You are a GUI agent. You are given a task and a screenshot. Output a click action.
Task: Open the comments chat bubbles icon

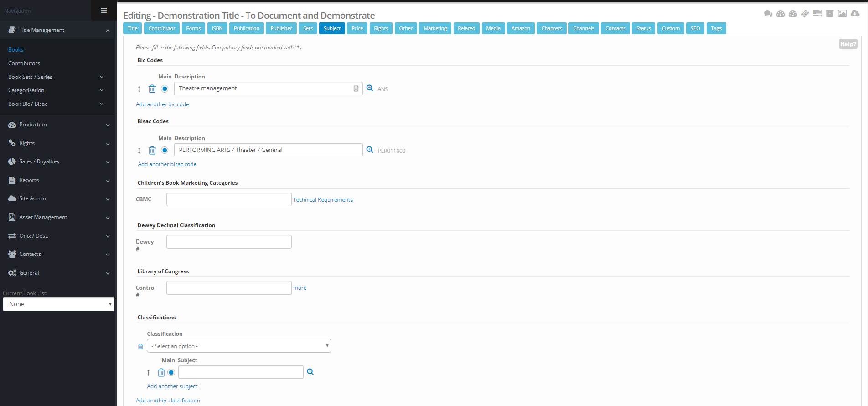click(x=768, y=14)
